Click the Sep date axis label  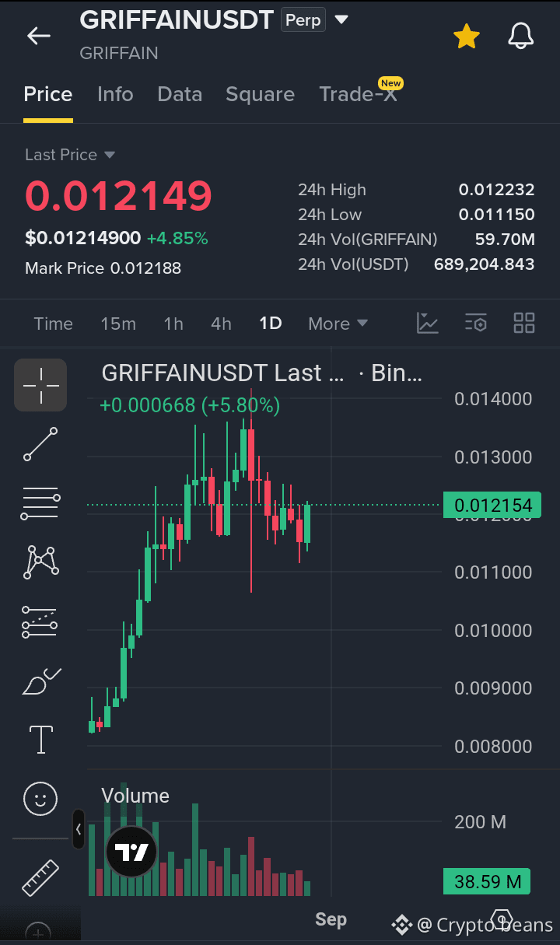pos(331,919)
